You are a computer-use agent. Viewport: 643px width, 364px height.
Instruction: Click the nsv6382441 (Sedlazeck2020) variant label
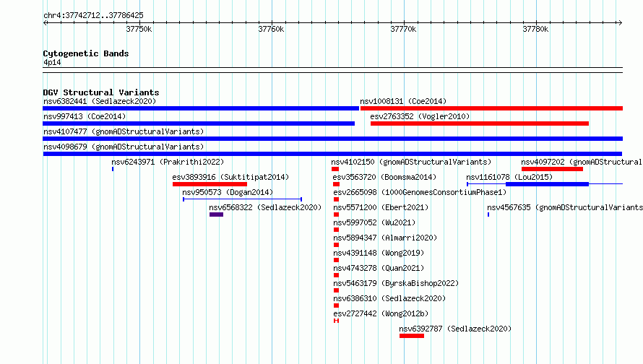[x=100, y=101]
